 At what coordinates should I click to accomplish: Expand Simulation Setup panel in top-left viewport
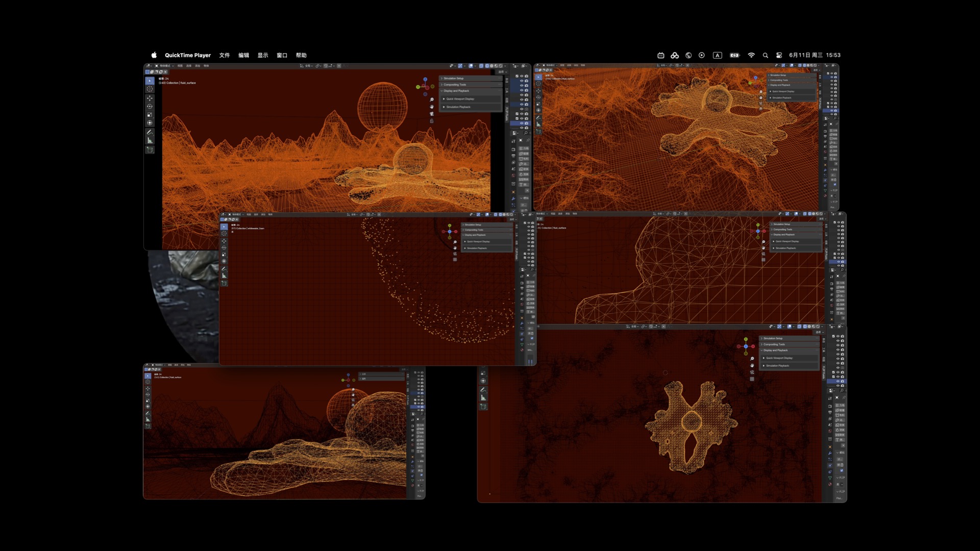click(x=453, y=79)
